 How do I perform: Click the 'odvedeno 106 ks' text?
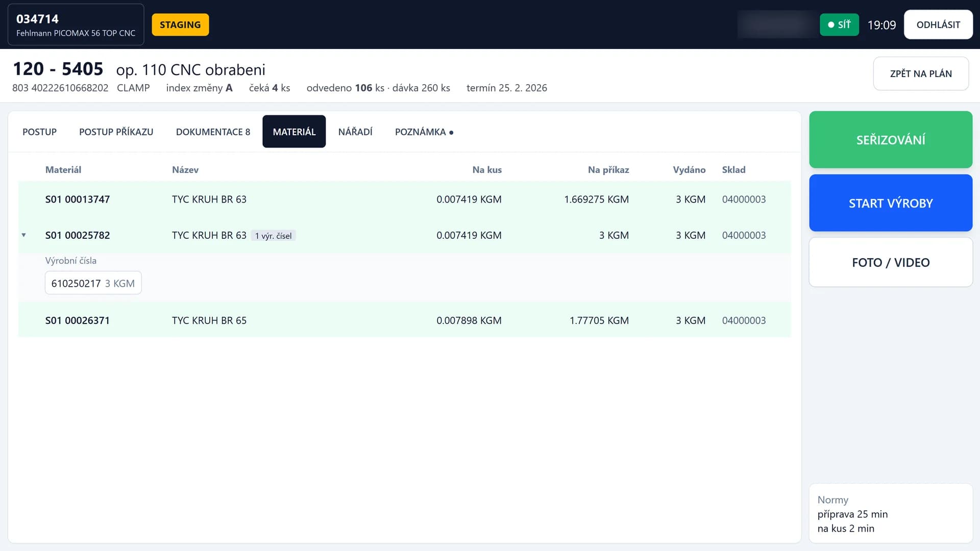346,88
